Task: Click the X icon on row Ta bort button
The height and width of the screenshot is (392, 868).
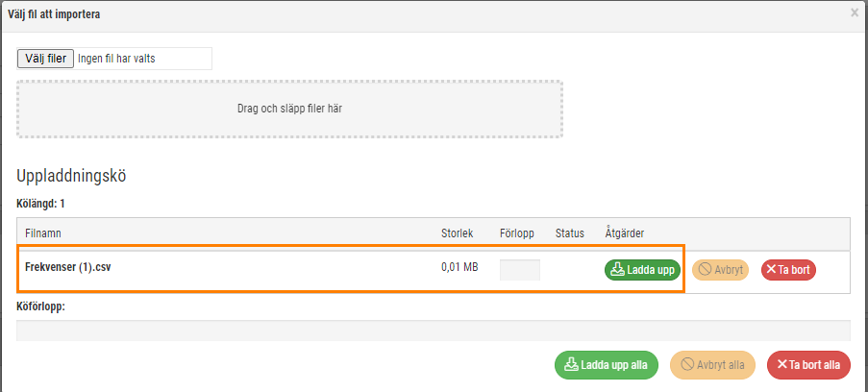Action: tap(771, 270)
